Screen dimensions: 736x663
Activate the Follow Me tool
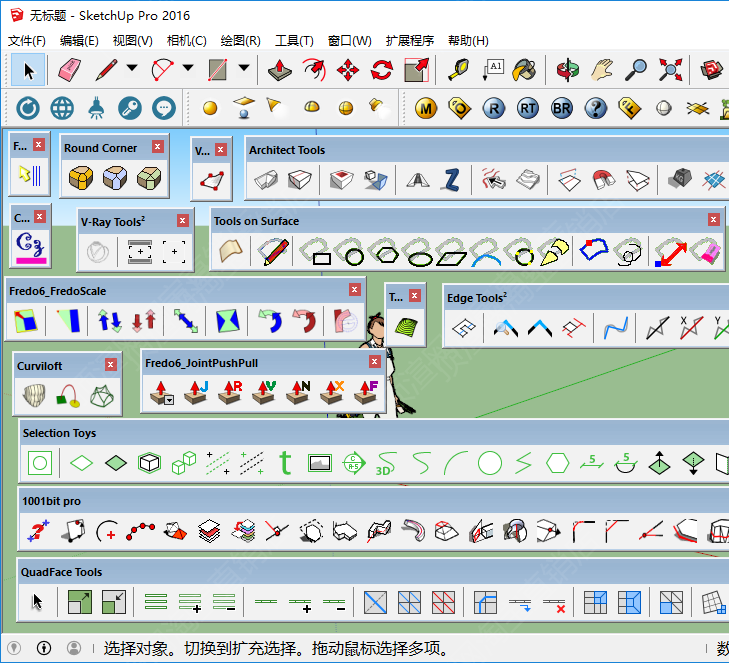pyautogui.click(x=314, y=70)
